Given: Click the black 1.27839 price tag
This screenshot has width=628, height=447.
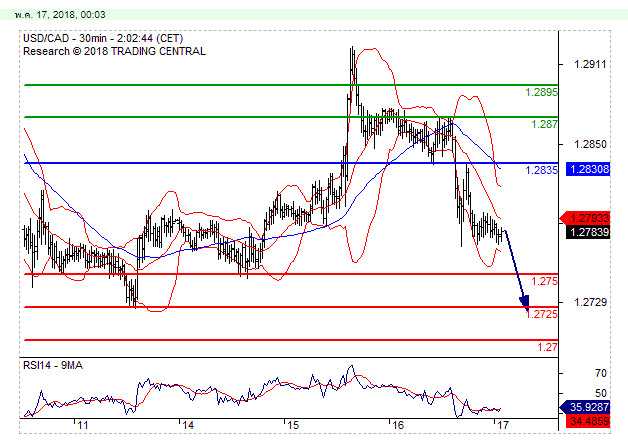Looking at the screenshot, I should click(x=588, y=232).
